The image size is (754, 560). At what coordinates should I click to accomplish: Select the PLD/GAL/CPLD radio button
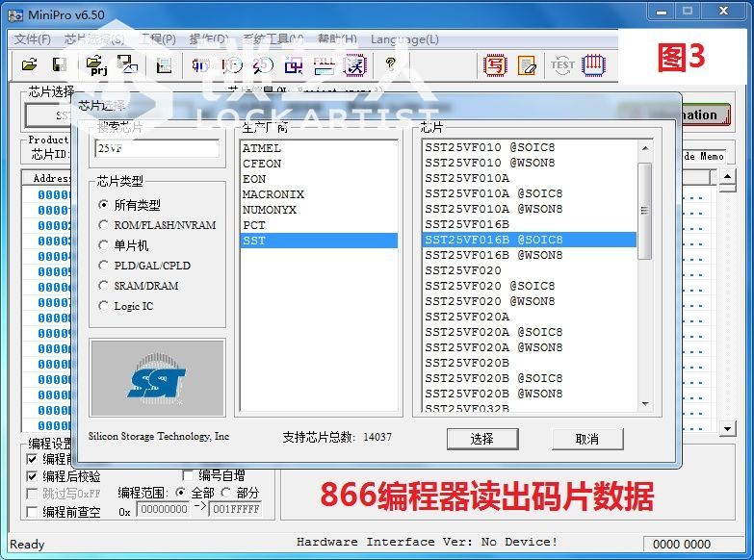pos(103,266)
